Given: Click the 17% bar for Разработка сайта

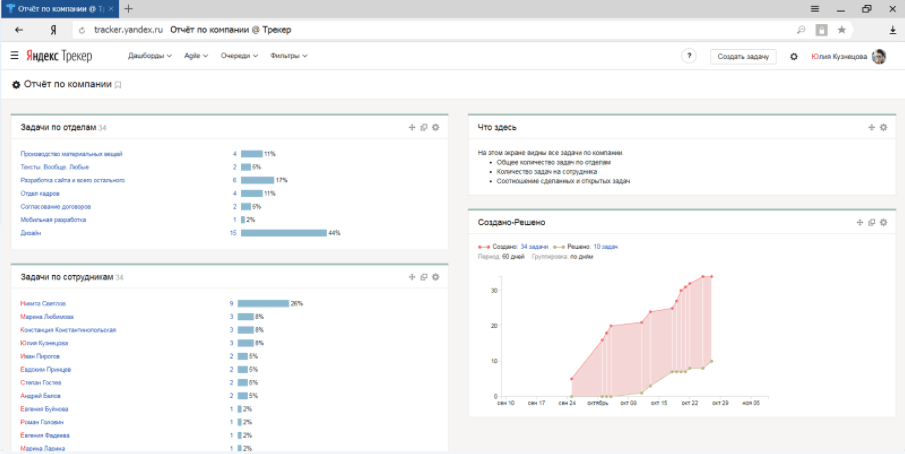Looking at the screenshot, I should pos(257,180).
